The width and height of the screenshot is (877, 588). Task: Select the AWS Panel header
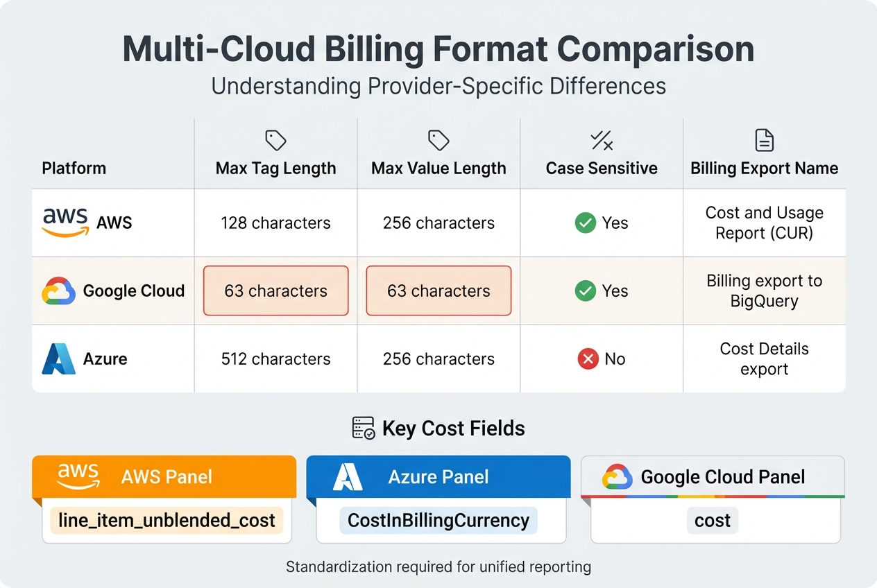[x=164, y=476]
